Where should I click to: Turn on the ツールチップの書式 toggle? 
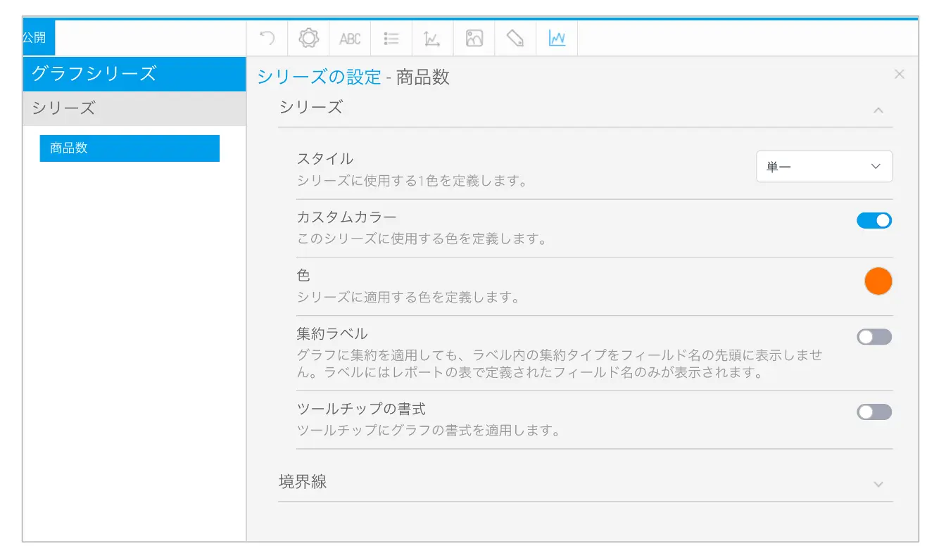[874, 412]
